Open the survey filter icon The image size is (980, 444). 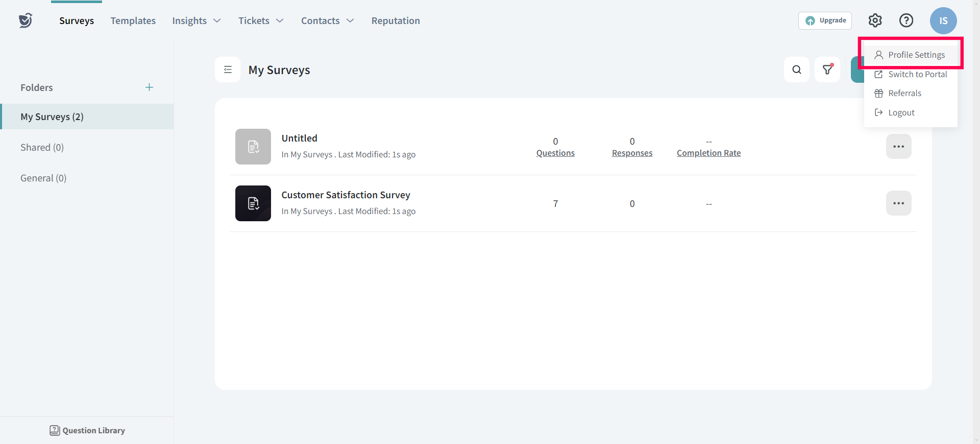(827, 69)
